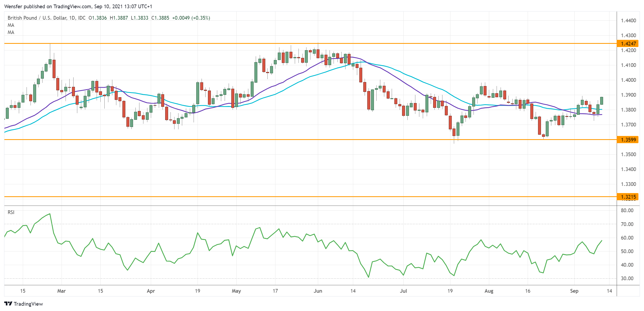Click the last green candlestick on chart

tap(602, 101)
